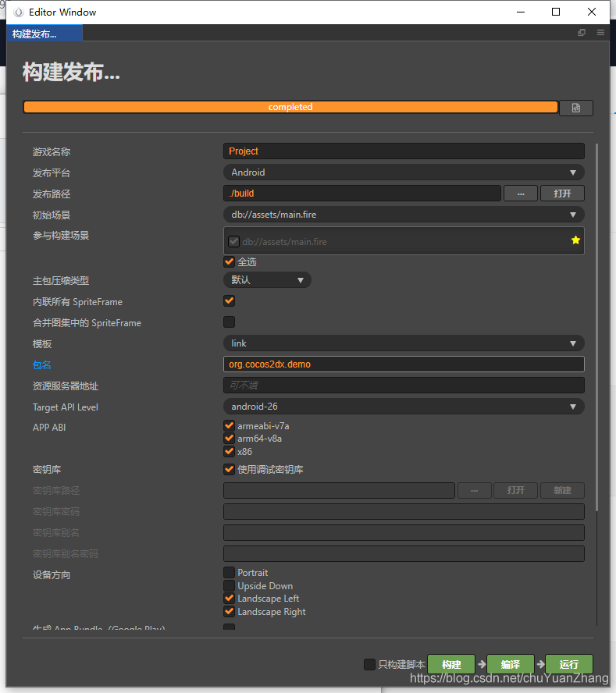Click the green 编译 button
616x693 pixels.
[511, 664]
